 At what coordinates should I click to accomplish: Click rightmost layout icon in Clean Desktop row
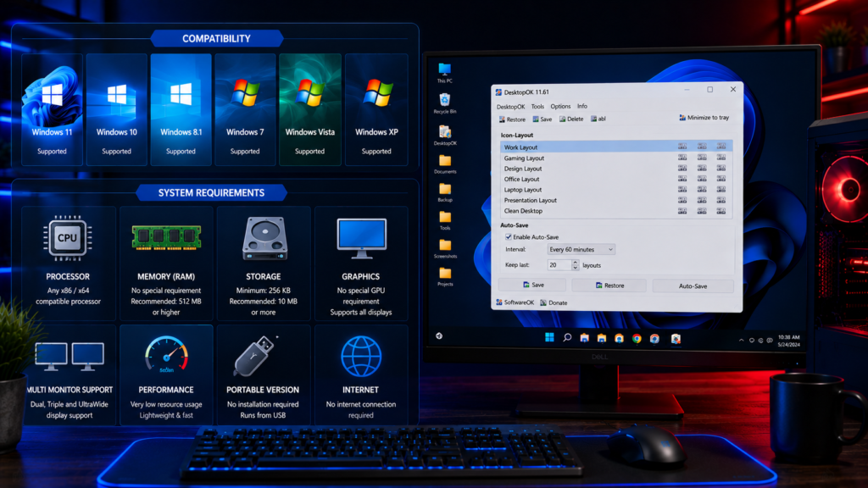coord(721,211)
